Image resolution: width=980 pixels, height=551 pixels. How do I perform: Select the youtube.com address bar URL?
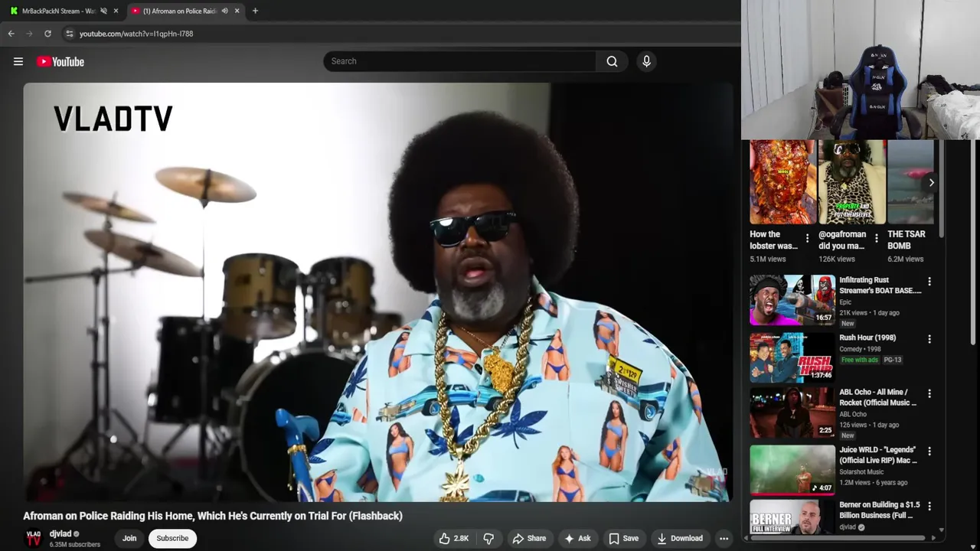(136, 34)
